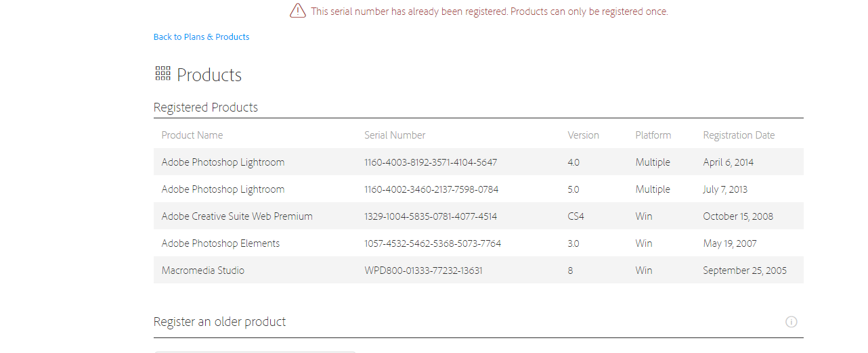
Task: Click the already registered error message text
Action: (490, 11)
